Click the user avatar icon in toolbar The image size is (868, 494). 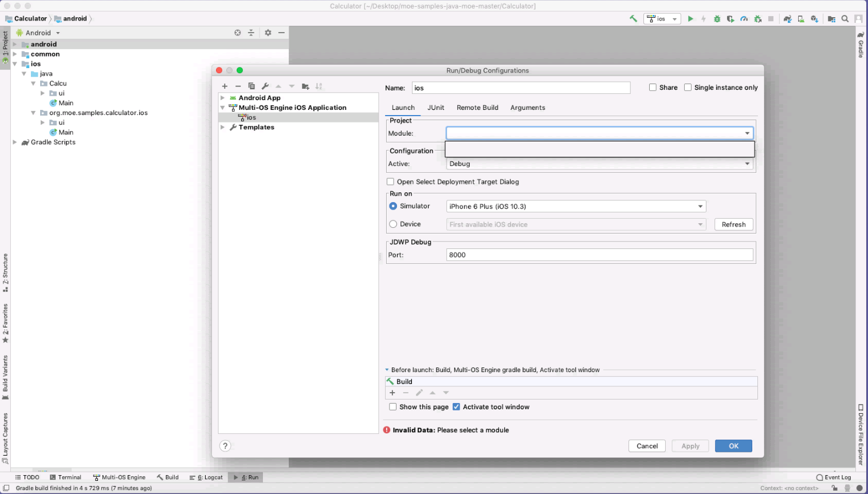858,19
